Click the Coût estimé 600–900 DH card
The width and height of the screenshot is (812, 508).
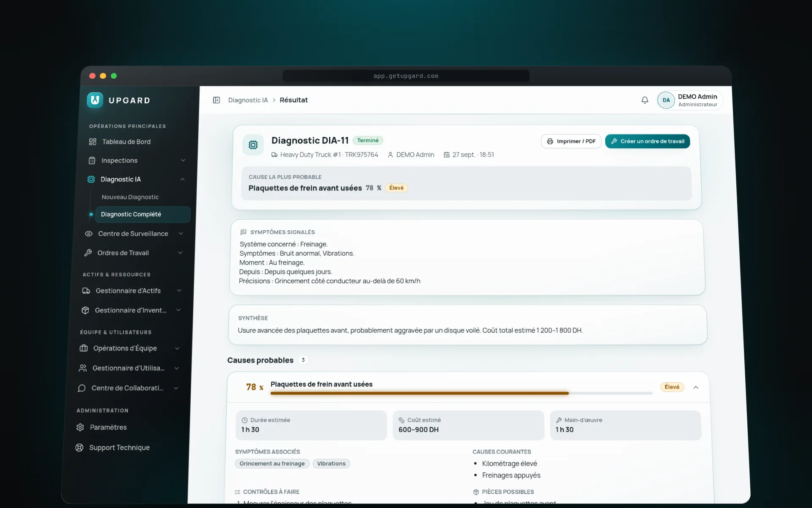click(x=468, y=425)
